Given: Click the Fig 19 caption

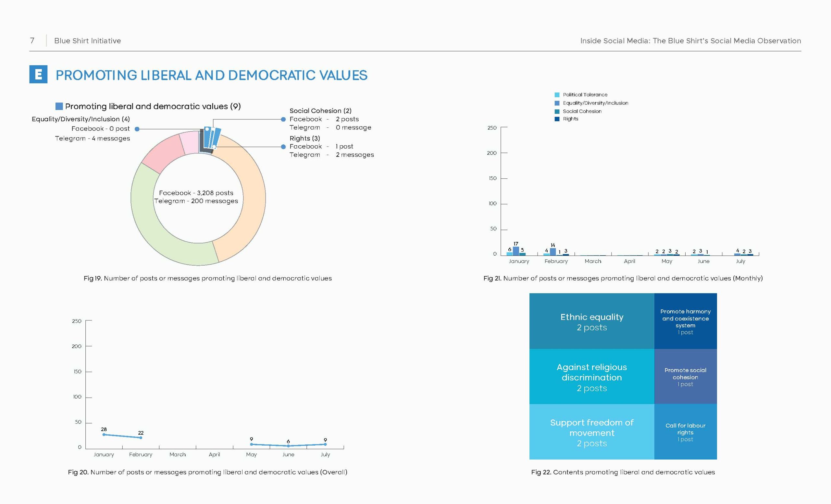Looking at the screenshot, I should (x=208, y=278).
